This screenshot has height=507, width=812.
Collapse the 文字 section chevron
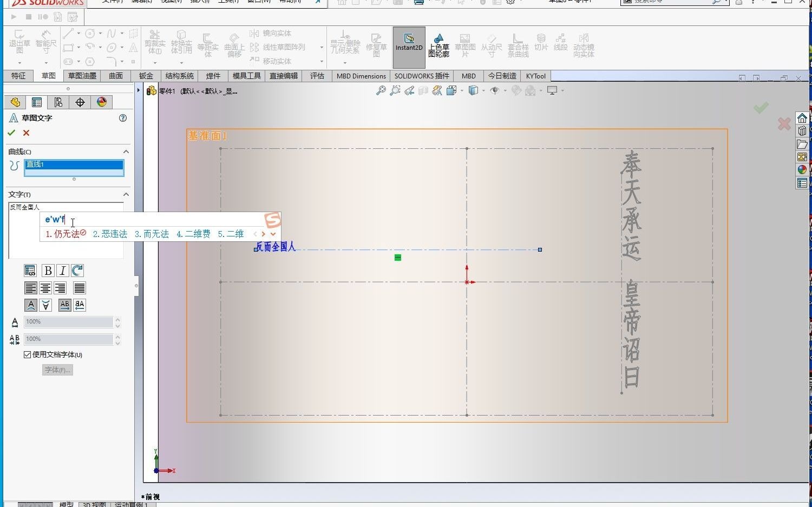coord(126,194)
